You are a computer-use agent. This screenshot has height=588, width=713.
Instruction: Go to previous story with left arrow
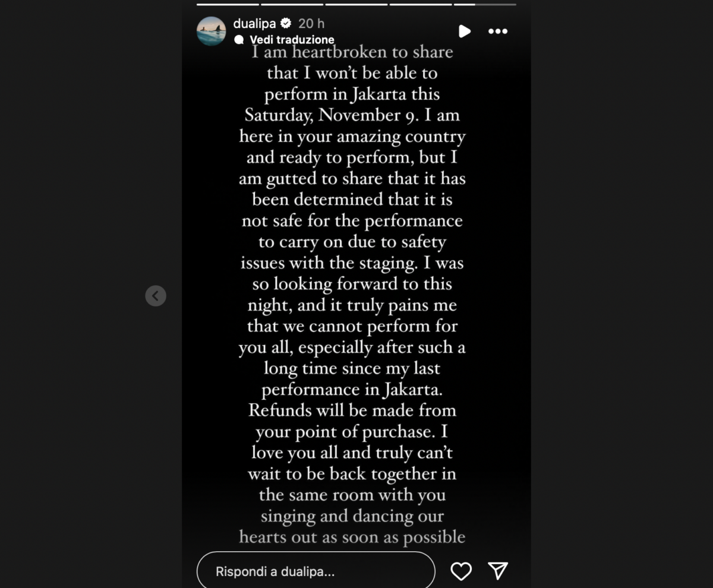156,296
